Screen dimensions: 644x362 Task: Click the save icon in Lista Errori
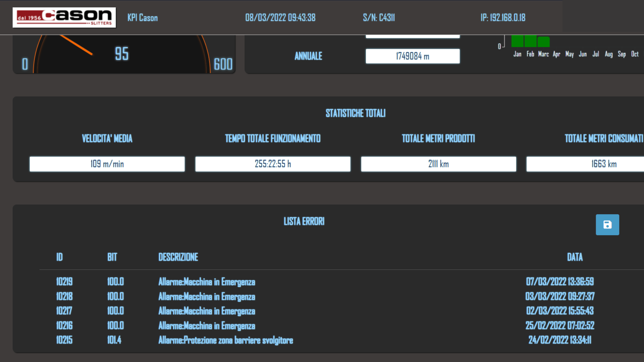pos(607,225)
